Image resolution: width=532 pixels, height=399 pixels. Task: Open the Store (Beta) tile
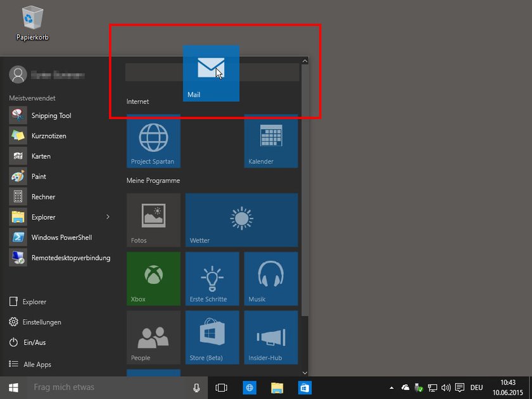(212, 338)
